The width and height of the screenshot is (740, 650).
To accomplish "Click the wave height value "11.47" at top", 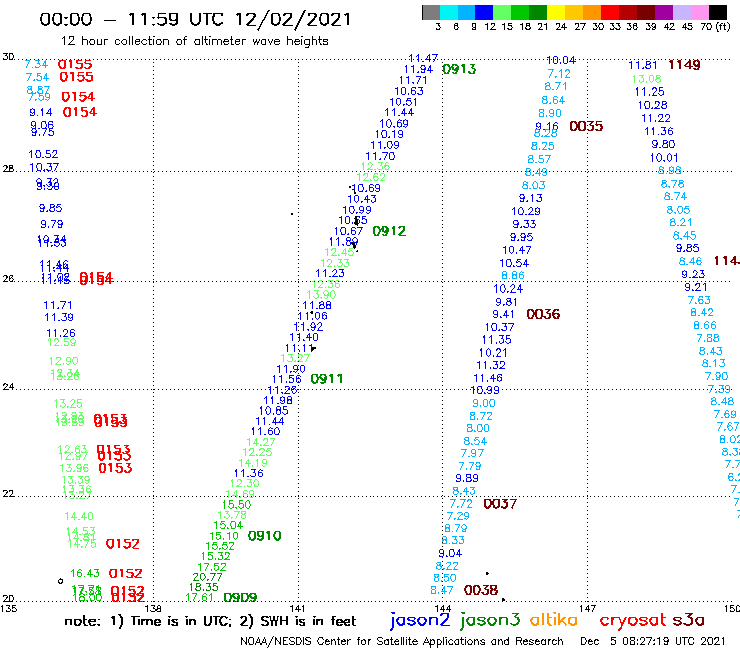I will pos(423,58).
